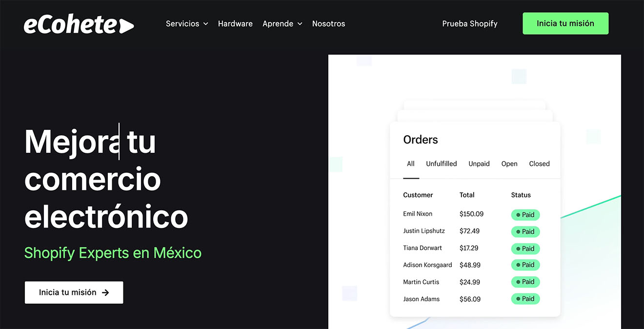This screenshot has height=329, width=644.
Task: Click the Paid status for Justin Lipshutz
Action: [525, 231]
